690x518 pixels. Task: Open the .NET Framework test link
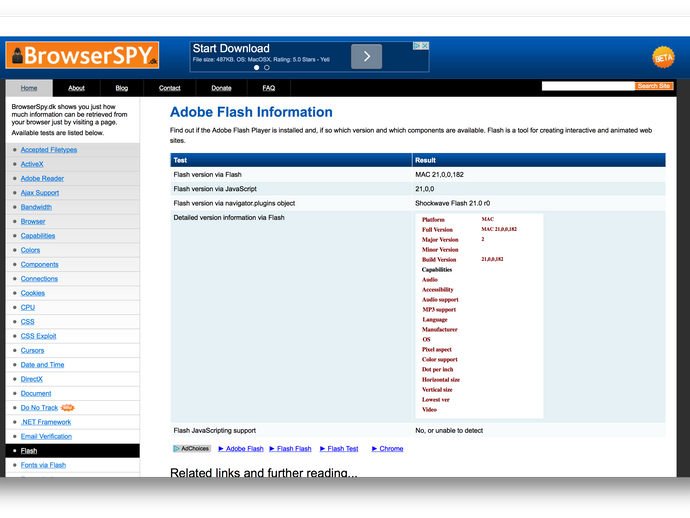coord(46,422)
